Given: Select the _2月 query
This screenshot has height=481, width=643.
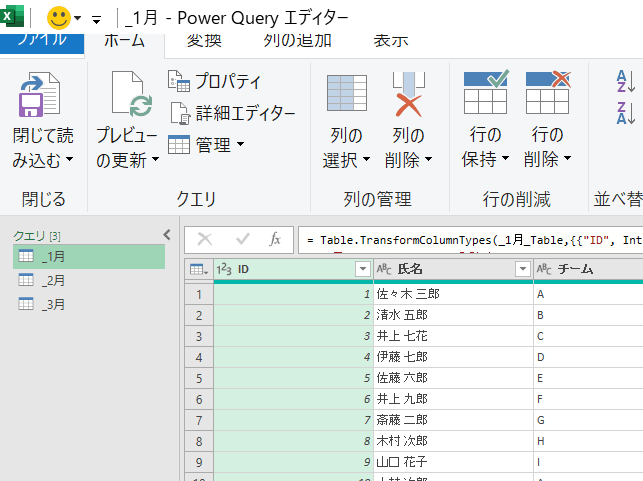Looking at the screenshot, I should [x=89, y=280].
